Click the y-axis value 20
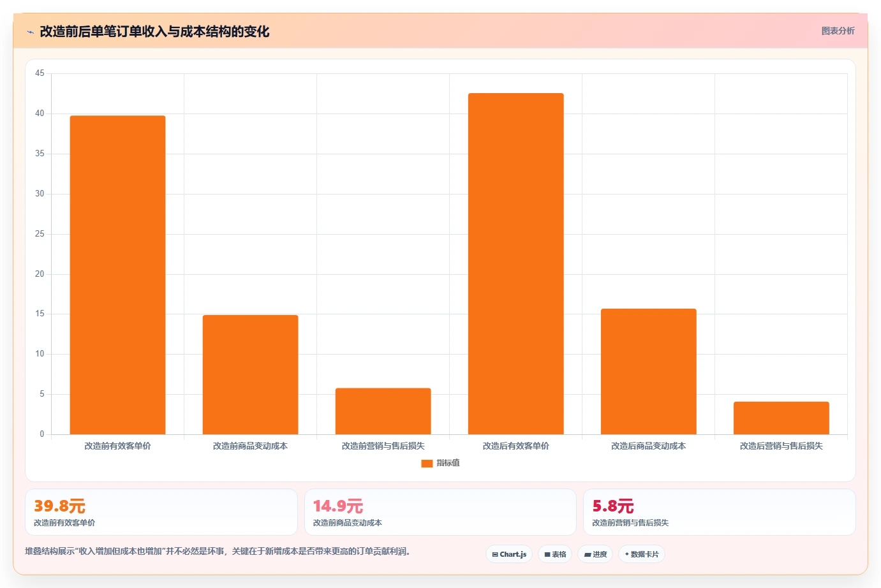 click(x=40, y=274)
